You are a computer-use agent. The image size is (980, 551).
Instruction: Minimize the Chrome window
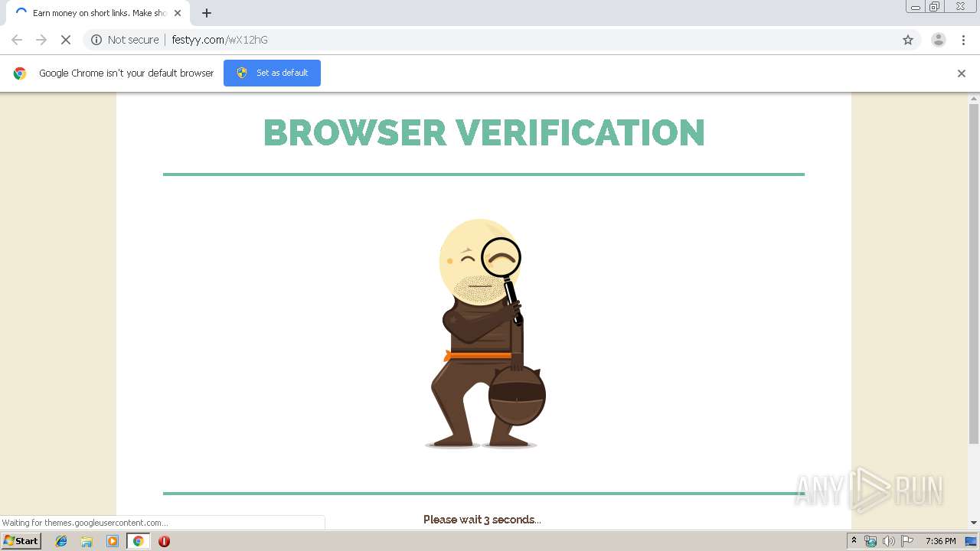916,7
